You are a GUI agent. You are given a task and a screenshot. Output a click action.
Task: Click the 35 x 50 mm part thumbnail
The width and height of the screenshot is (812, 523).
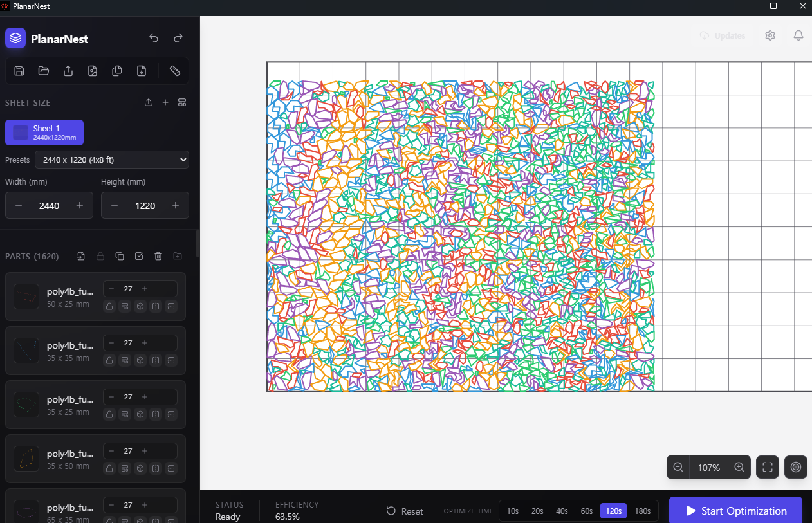[x=26, y=459]
